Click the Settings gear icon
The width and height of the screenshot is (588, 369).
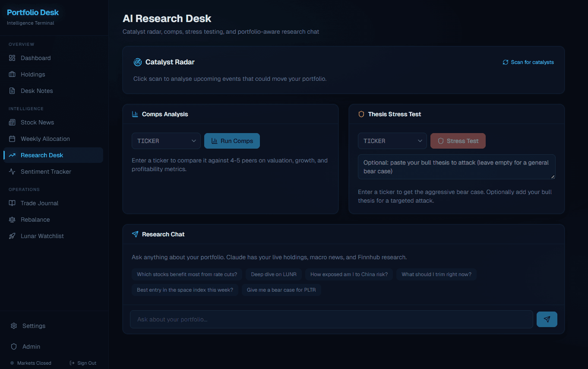point(14,326)
